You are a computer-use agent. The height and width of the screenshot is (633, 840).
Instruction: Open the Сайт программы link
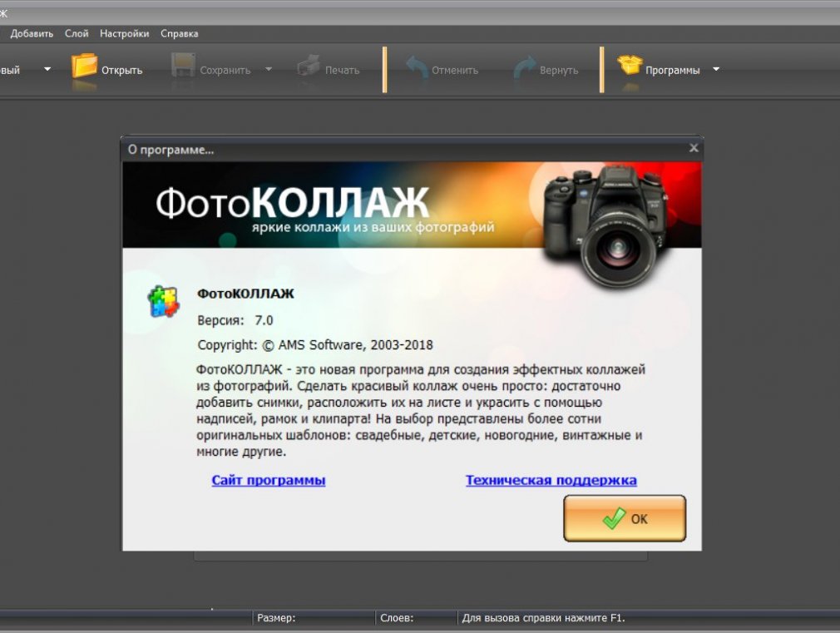point(269,480)
